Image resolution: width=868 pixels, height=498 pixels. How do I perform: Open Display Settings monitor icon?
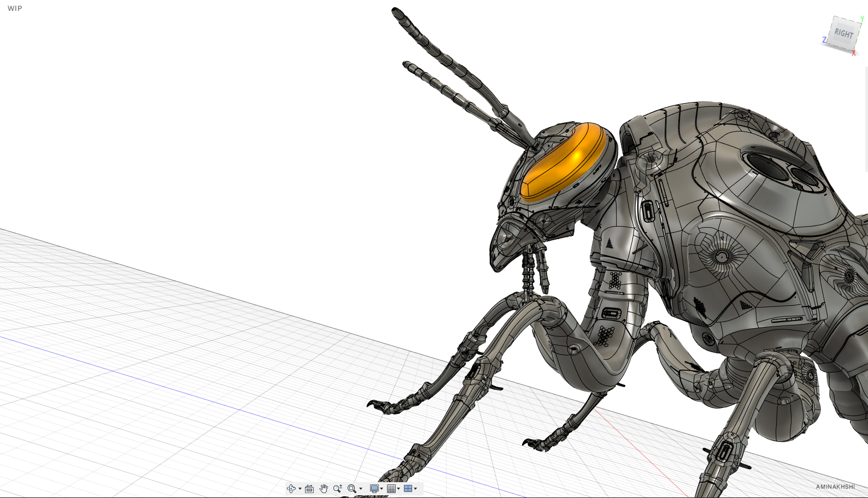[x=374, y=489]
